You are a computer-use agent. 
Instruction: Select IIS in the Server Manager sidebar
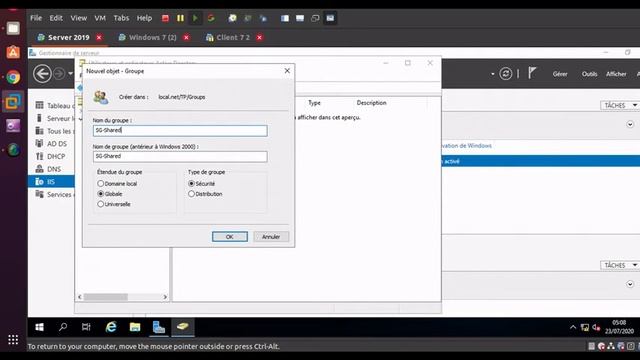point(51,182)
